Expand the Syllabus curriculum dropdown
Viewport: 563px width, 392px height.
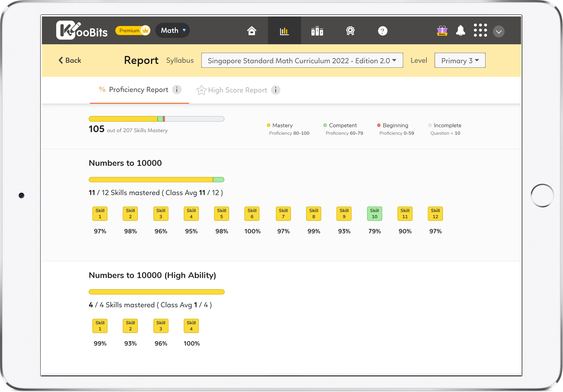[302, 61]
